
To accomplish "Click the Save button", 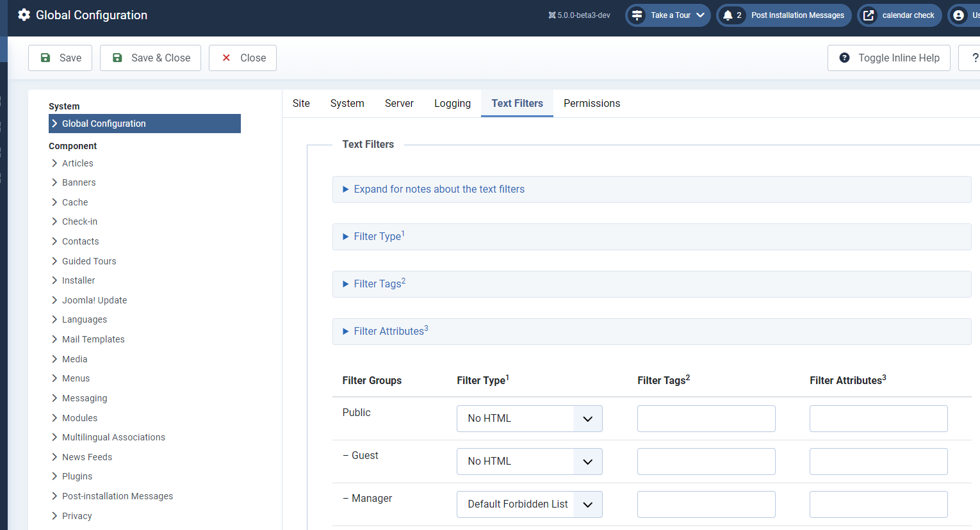I will pyautogui.click(x=60, y=58).
